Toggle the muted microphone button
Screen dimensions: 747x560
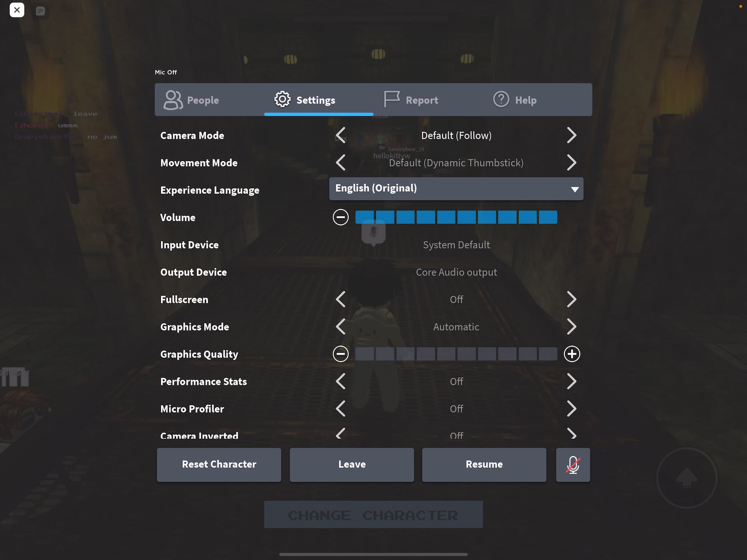coord(573,465)
